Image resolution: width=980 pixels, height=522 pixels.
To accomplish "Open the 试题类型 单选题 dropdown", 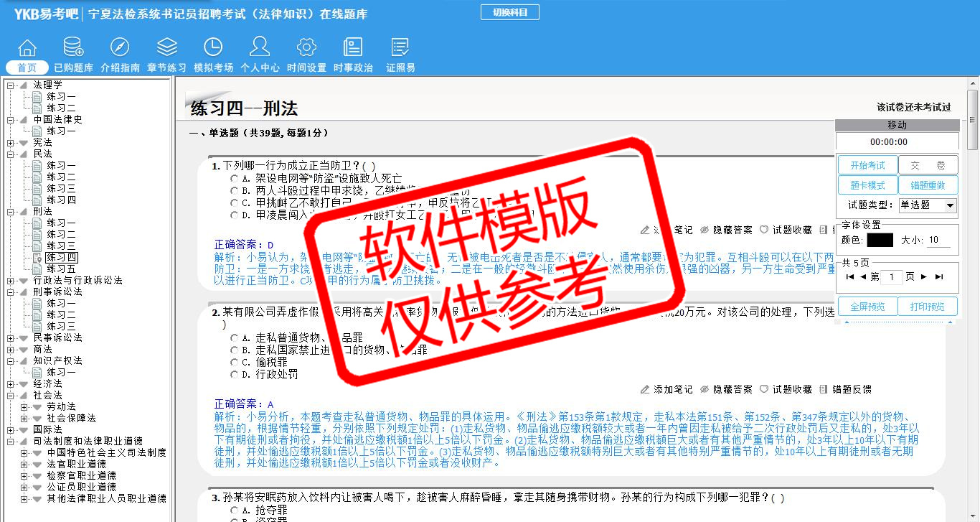I will click(x=928, y=205).
